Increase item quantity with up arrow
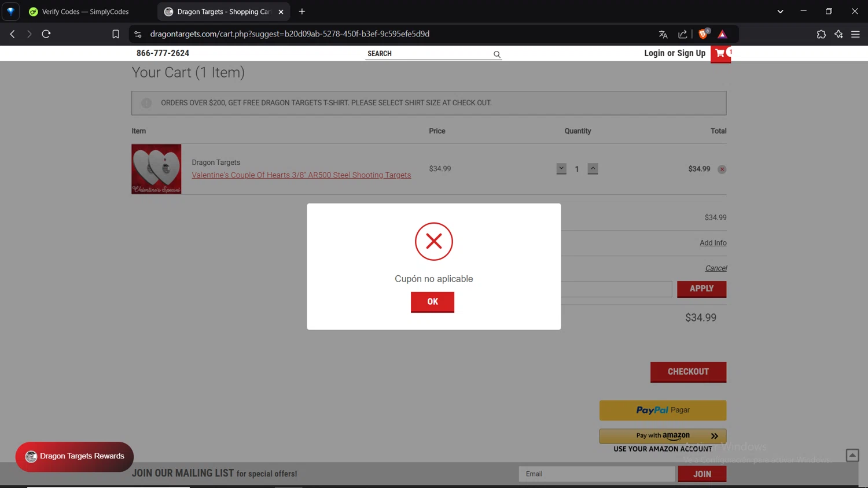868x488 pixels. [593, 168]
